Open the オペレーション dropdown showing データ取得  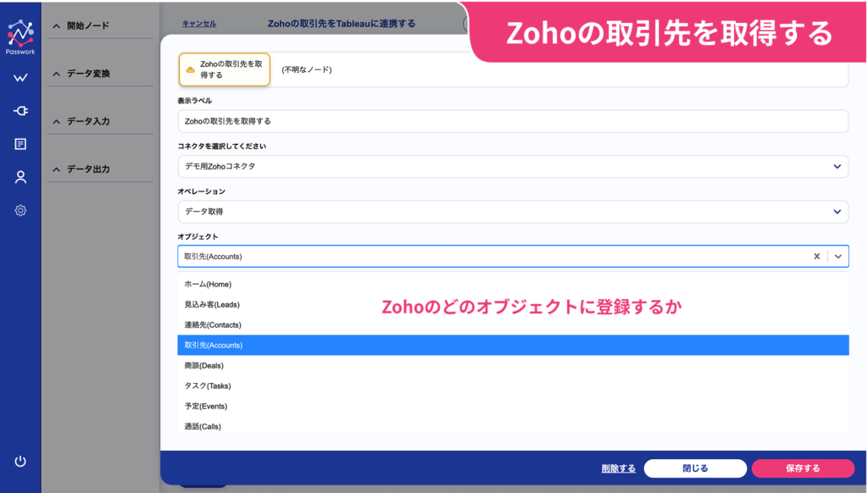(513, 212)
